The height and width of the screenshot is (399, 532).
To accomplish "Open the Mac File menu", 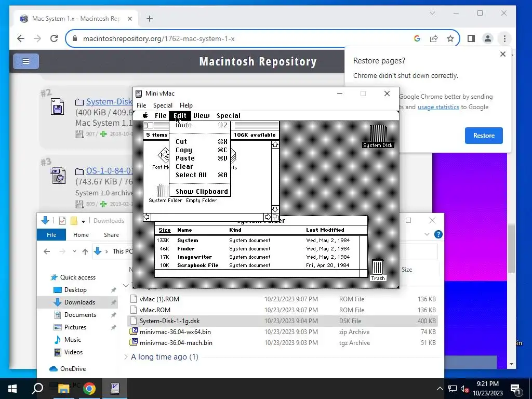I will pos(161,115).
